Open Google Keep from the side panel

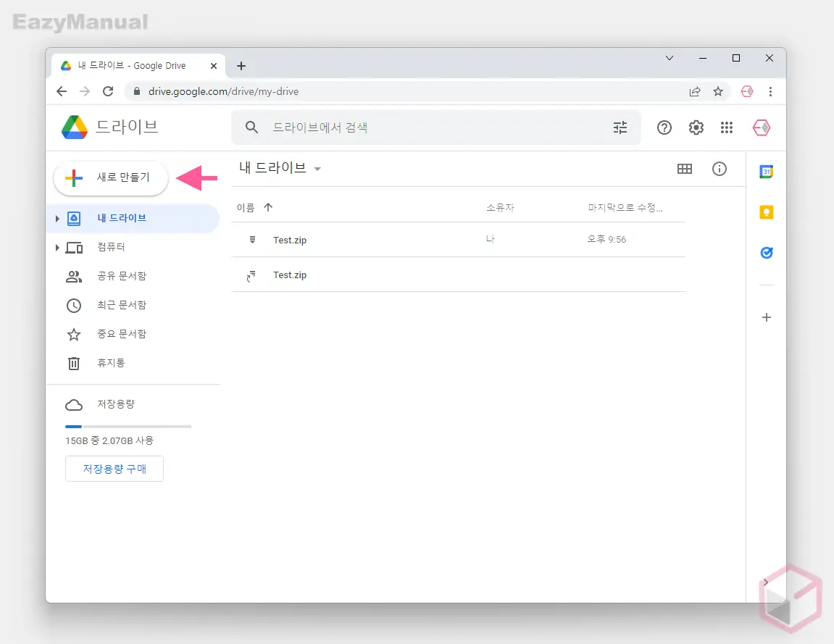click(x=766, y=212)
